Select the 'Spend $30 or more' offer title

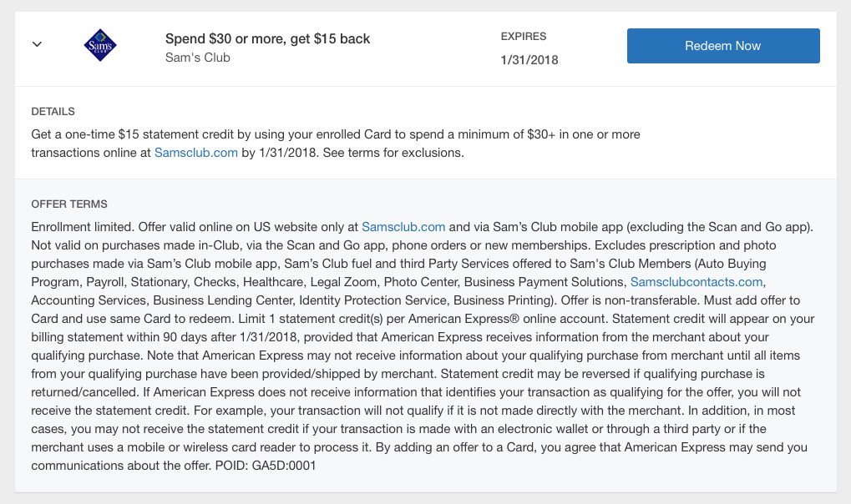[267, 38]
